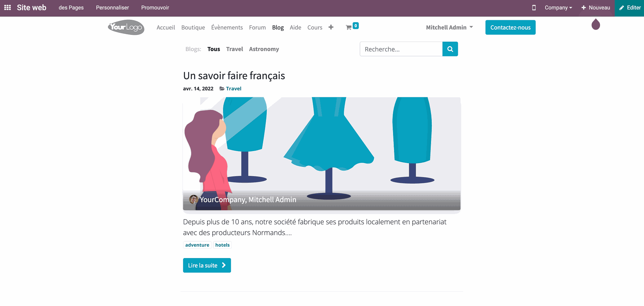This screenshot has height=306, width=644.
Task: Open the apps grid menu
Action: [x=7, y=7]
